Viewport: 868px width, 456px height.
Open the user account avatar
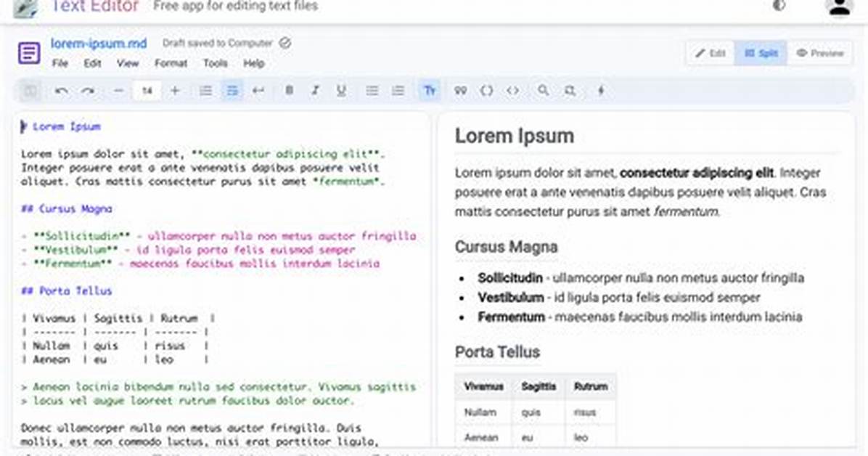(839, 7)
